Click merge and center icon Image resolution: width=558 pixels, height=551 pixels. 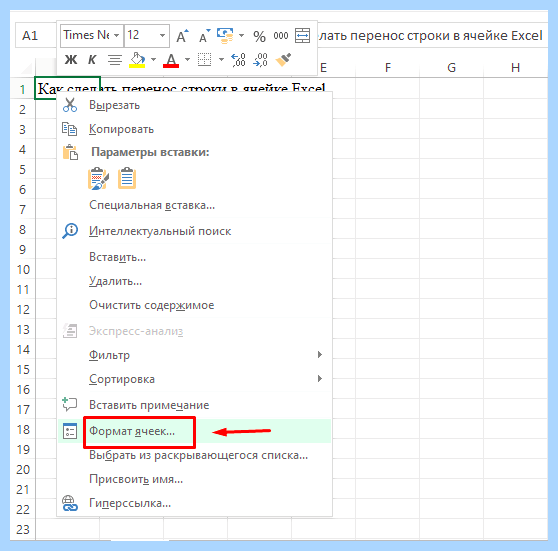(302, 36)
